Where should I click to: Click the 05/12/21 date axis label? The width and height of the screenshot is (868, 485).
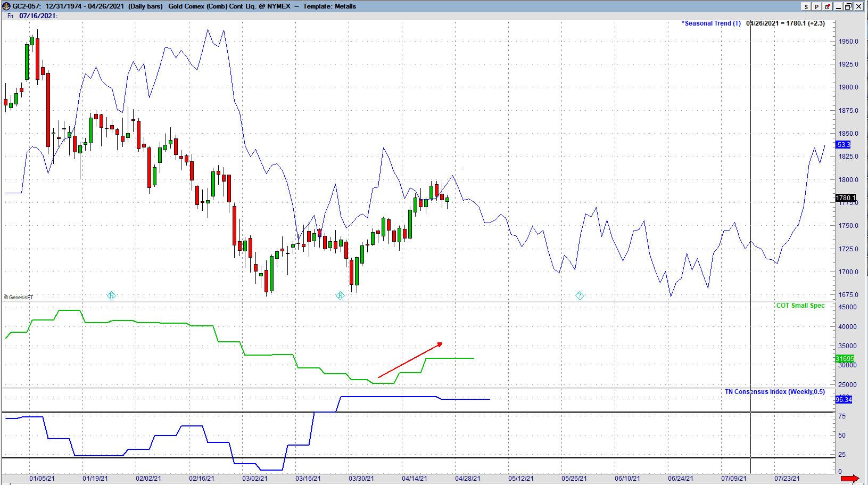tap(521, 479)
